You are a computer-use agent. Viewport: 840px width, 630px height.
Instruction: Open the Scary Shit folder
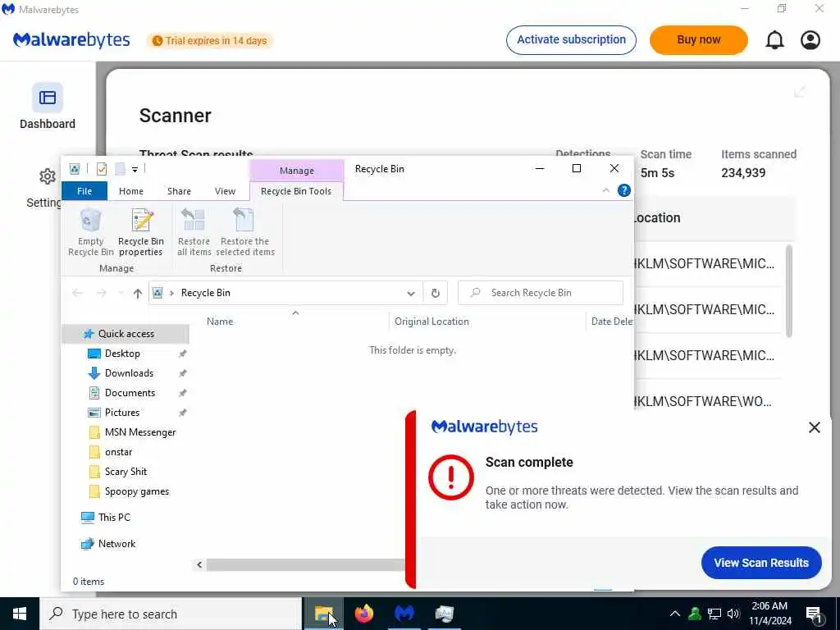(x=126, y=472)
